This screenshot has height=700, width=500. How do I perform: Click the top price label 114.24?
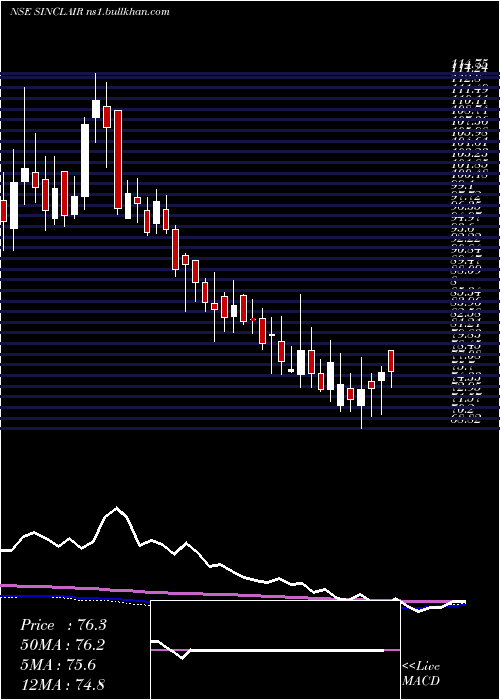[x=468, y=67]
